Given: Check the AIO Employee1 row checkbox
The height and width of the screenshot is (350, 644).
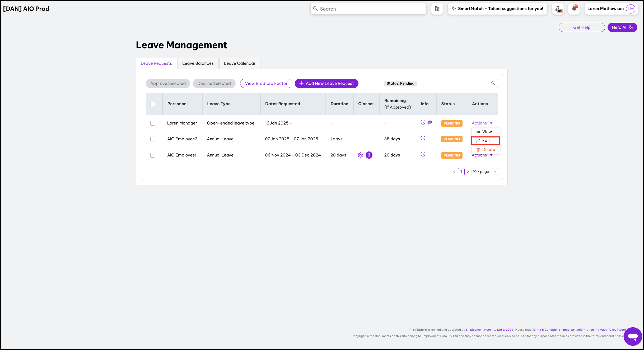Looking at the screenshot, I should 153,155.
